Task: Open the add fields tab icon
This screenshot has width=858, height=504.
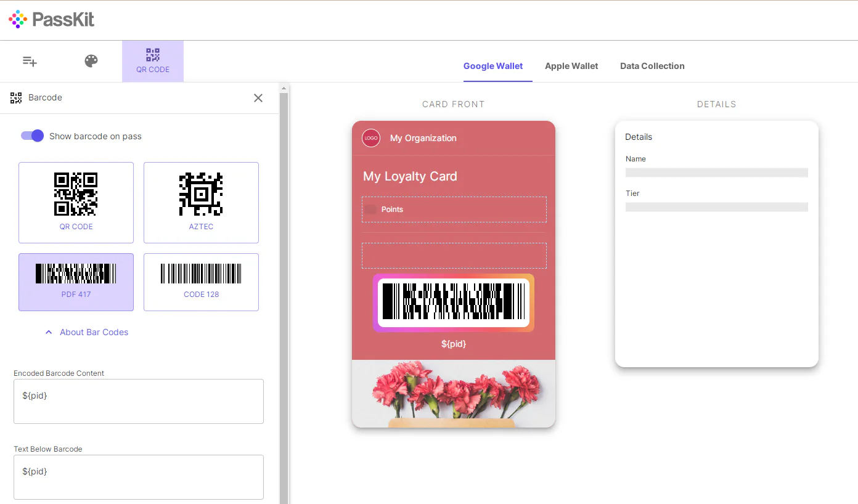Action: point(30,61)
